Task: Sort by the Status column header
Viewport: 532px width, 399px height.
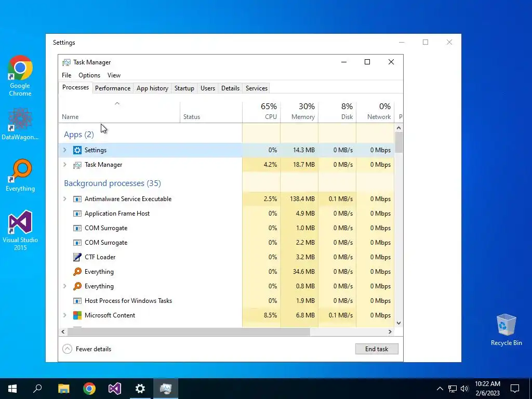Action: click(211, 112)
